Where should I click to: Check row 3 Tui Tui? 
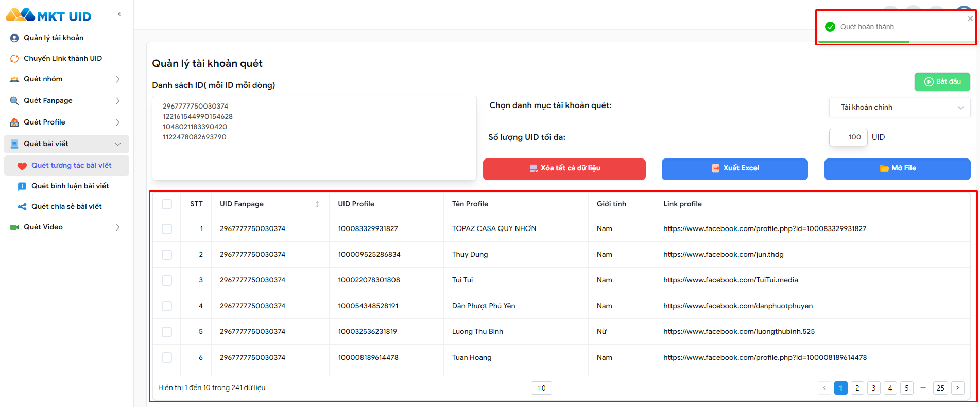click(x=167, y=280)
